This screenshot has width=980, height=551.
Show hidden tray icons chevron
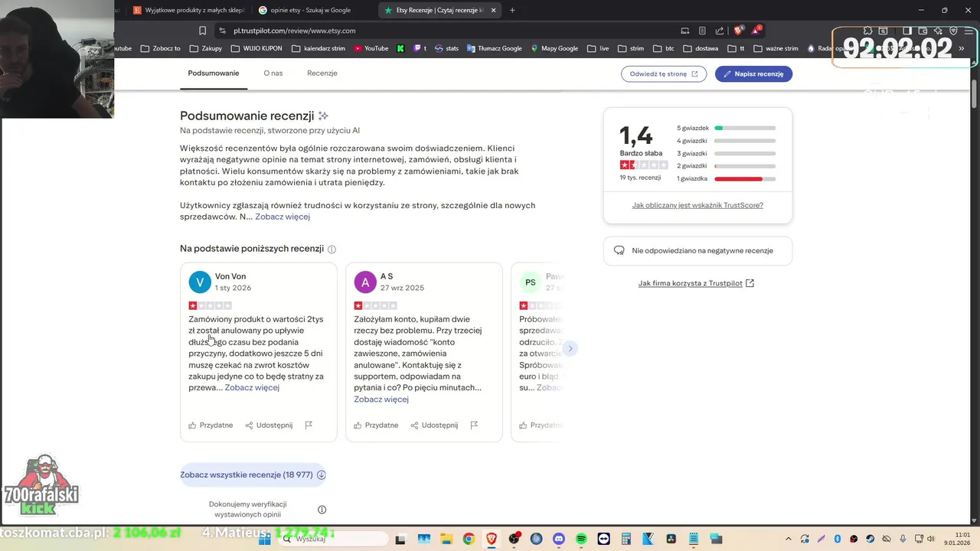[x=788, y=539]
